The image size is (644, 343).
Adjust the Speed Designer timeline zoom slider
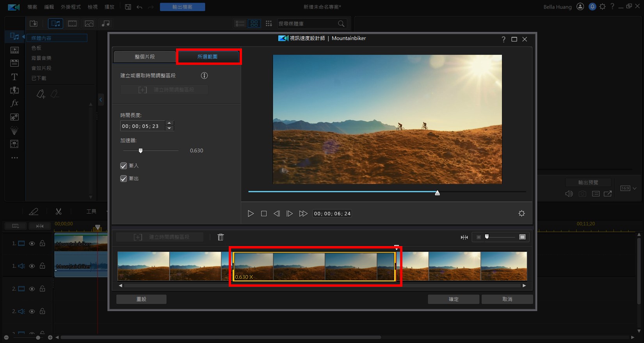487,237
